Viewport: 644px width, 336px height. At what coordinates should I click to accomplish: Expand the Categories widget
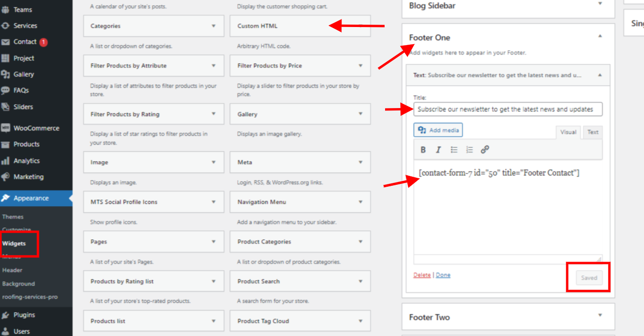pyautogui.click(x=213, y=26)
